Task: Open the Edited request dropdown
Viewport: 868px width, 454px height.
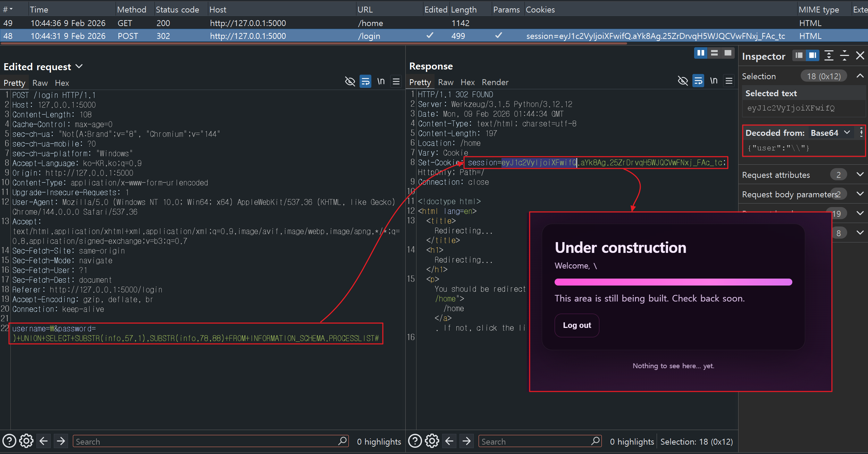Action: (x=79, y=66)
